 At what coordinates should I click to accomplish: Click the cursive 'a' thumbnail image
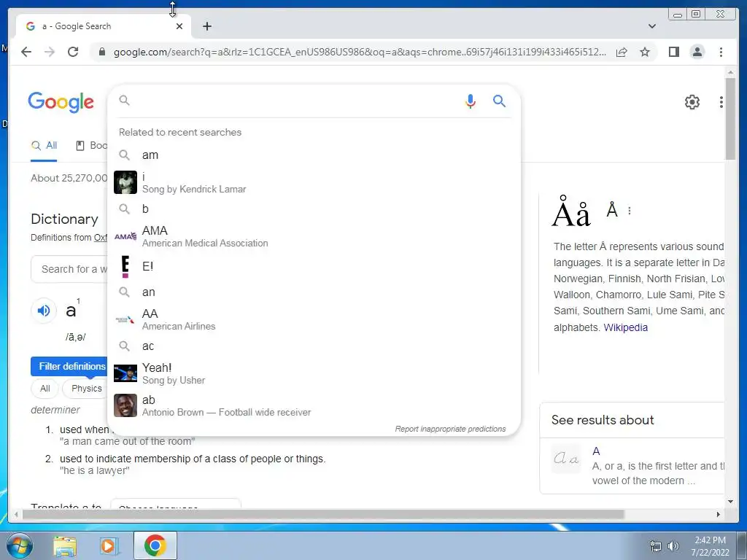point(566,459)
